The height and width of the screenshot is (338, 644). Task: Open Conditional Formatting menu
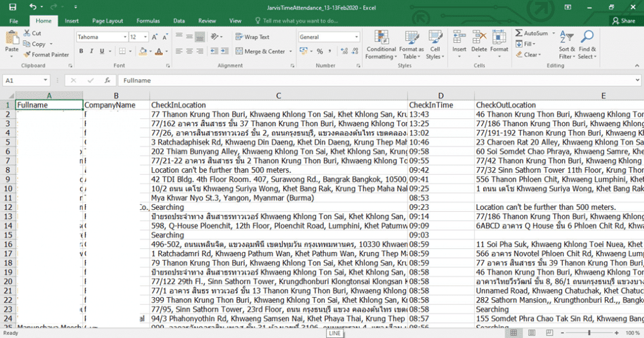pyautogui.click(x=381, y=45)
